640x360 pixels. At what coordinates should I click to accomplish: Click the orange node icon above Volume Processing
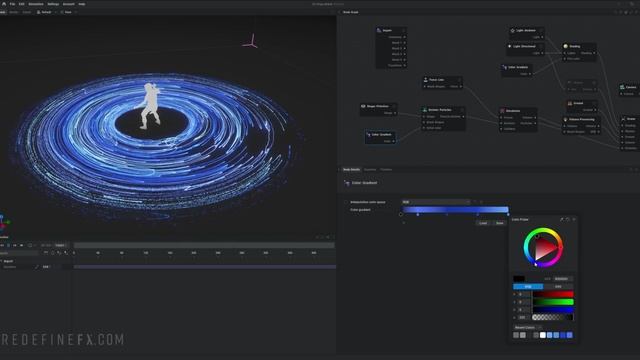[x=570, y=103]
